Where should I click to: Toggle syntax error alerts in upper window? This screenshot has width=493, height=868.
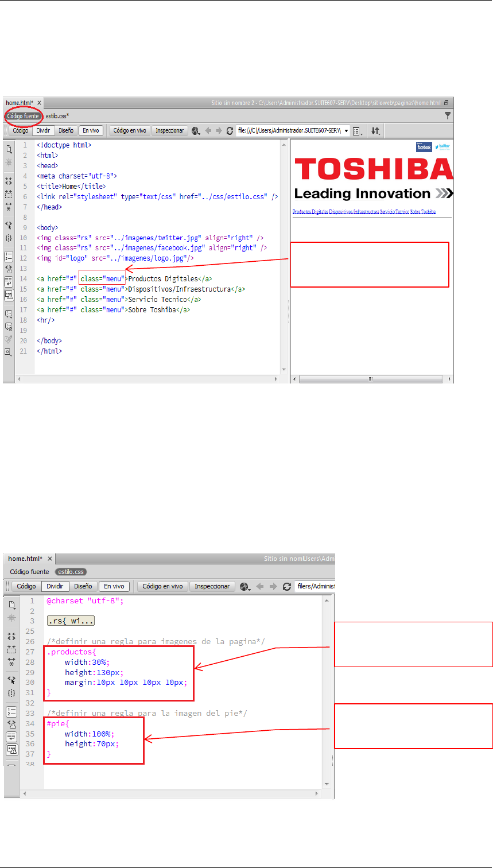pyautogui.click(x=9, y=295)
